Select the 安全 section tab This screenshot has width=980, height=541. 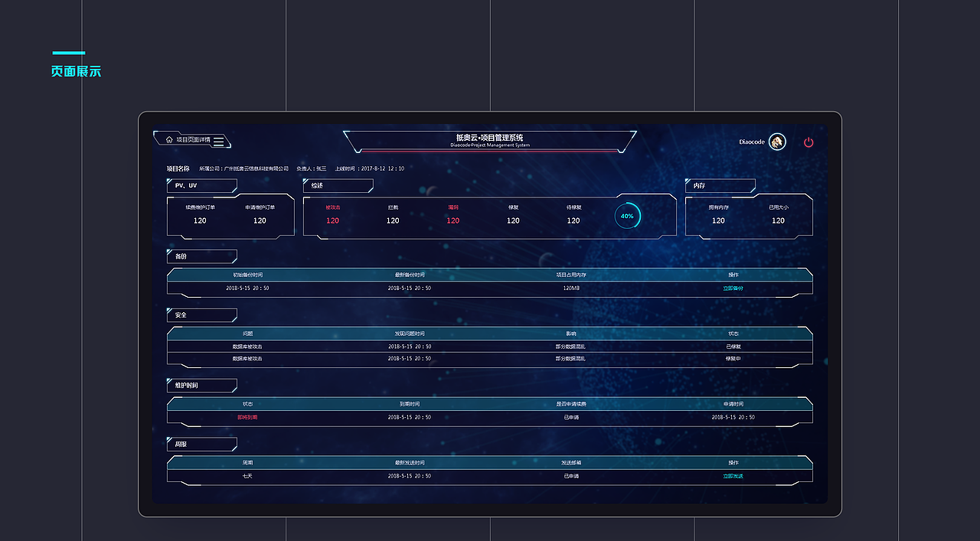201,315
